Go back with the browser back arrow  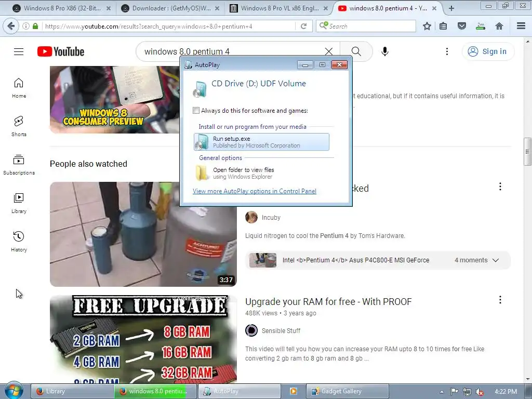coord(11,26)
